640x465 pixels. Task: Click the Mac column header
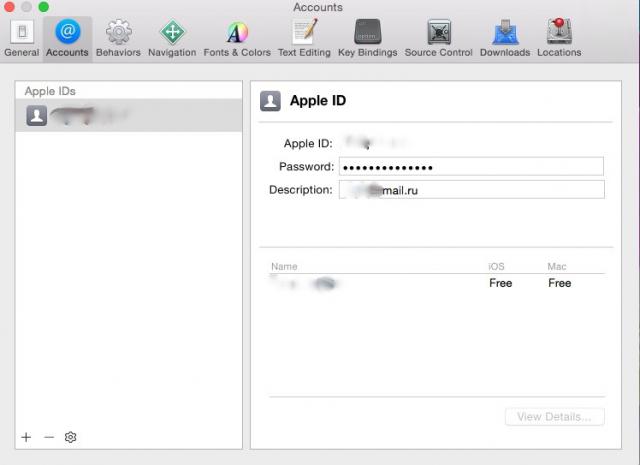pyautogui.click(x=557, y=267)
